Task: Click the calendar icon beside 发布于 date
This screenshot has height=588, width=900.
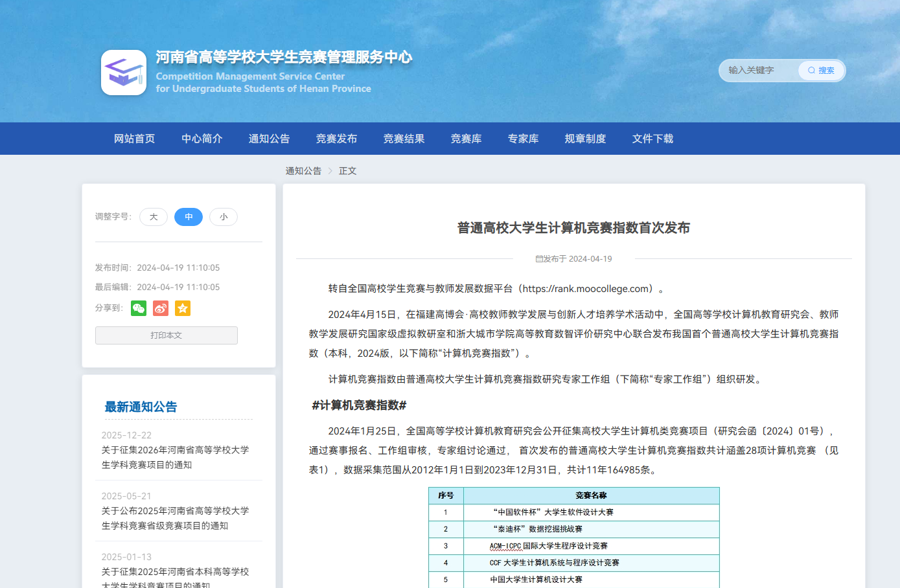Action: 539,259
